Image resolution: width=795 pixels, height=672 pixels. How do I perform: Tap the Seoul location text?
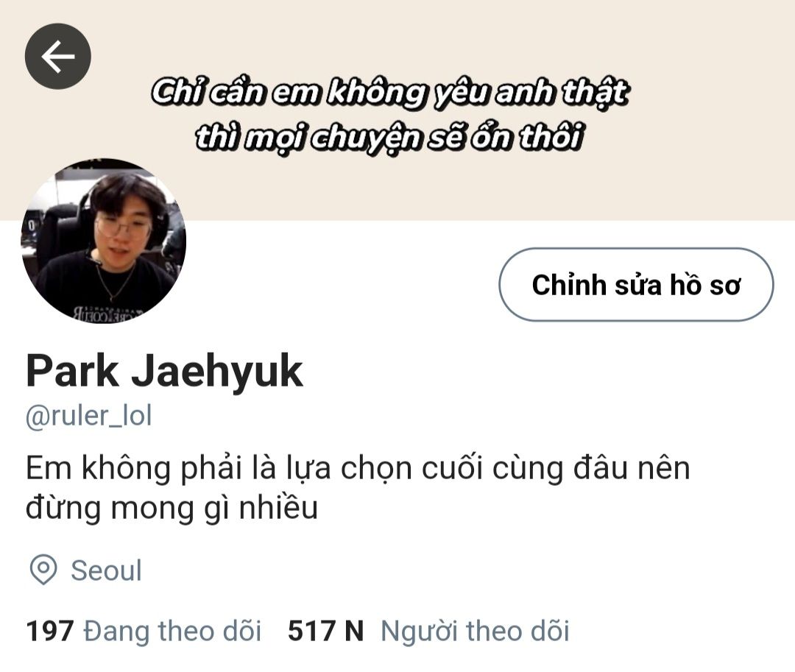pos(106,570)
